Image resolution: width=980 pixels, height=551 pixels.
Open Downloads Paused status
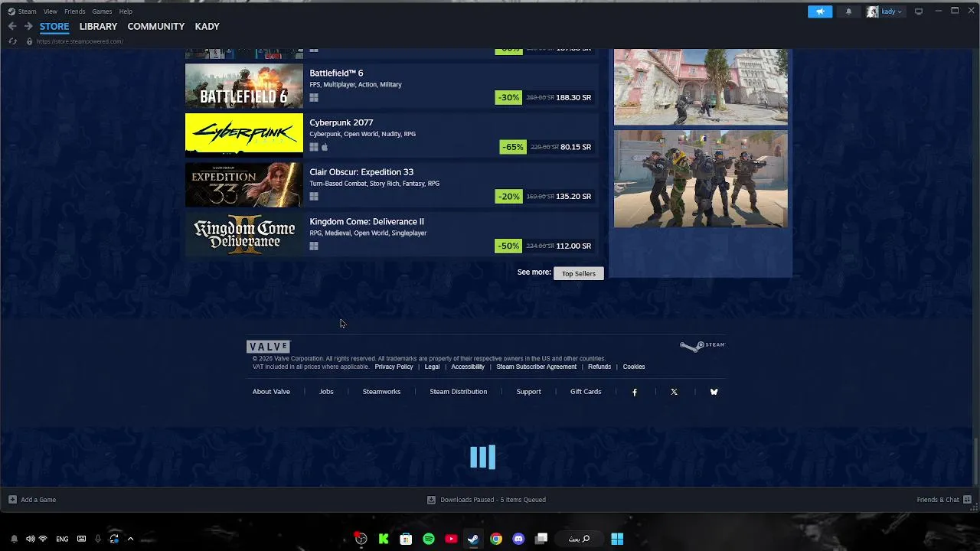coord(487,500)
